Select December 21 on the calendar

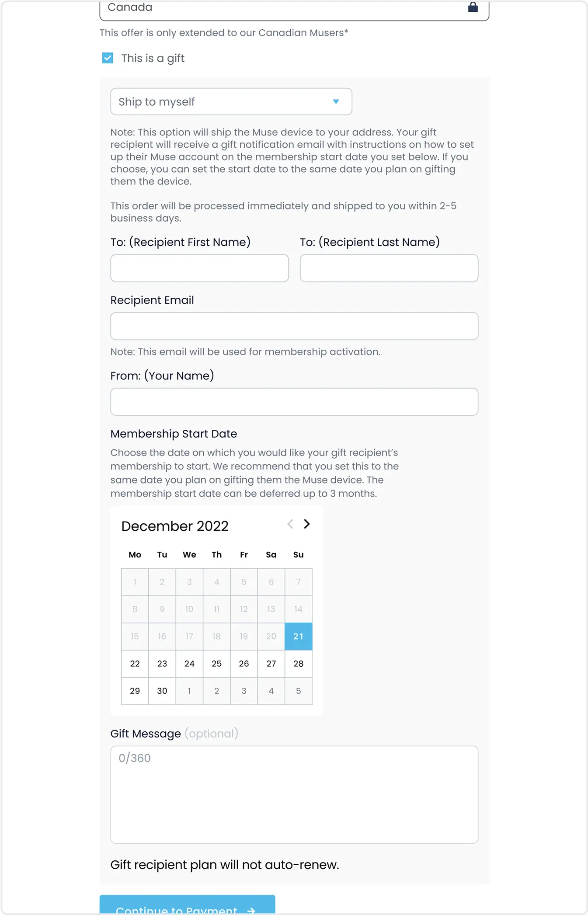coord(298,636)
